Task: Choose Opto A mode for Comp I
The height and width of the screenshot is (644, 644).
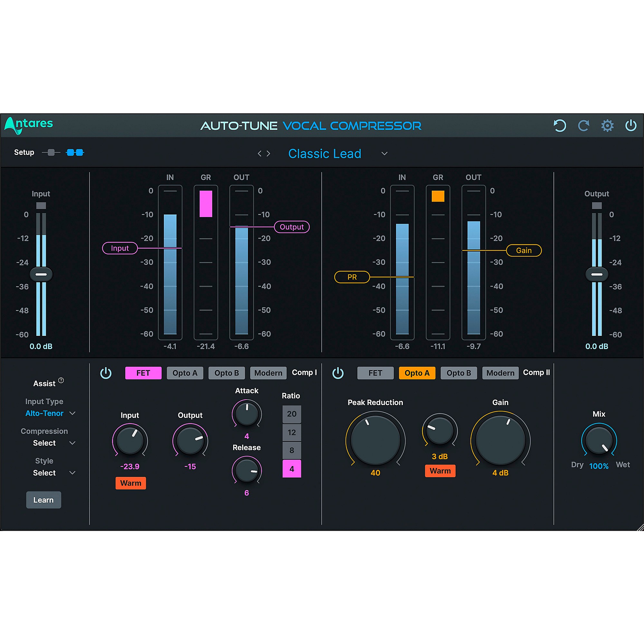Action: tap(185, 373)
